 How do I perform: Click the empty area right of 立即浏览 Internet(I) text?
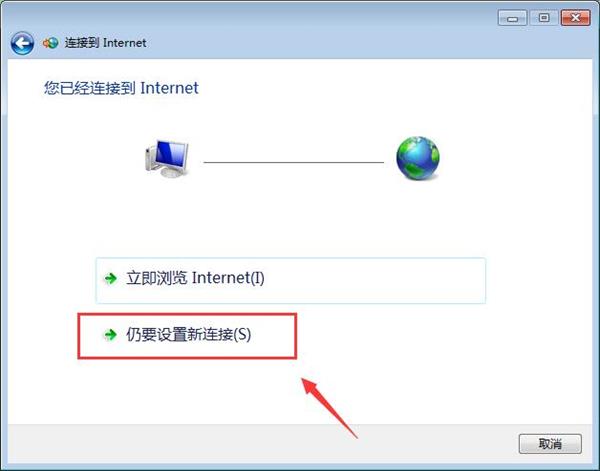(373, 280)
